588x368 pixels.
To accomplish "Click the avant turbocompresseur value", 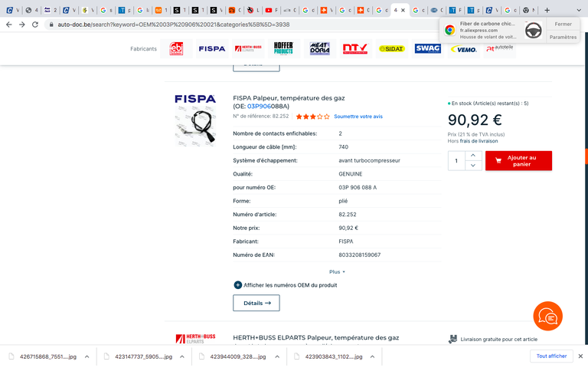I will point(369,160).
